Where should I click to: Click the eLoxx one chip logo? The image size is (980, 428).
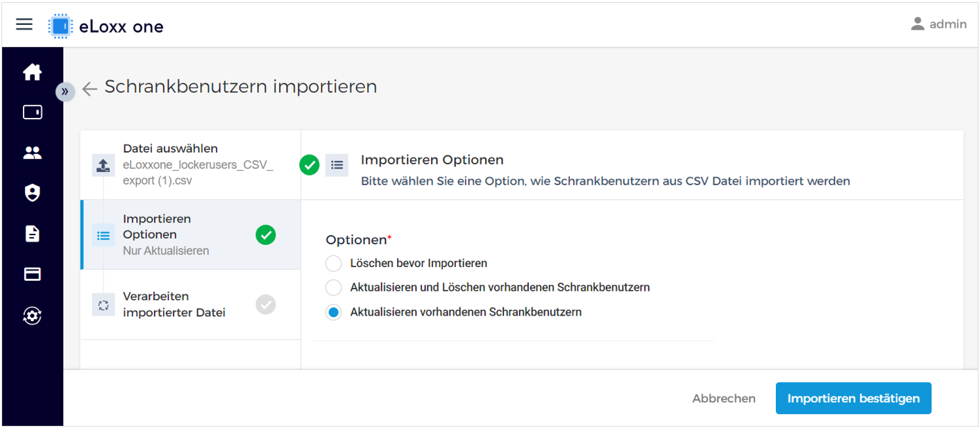[x=60, y=26]
